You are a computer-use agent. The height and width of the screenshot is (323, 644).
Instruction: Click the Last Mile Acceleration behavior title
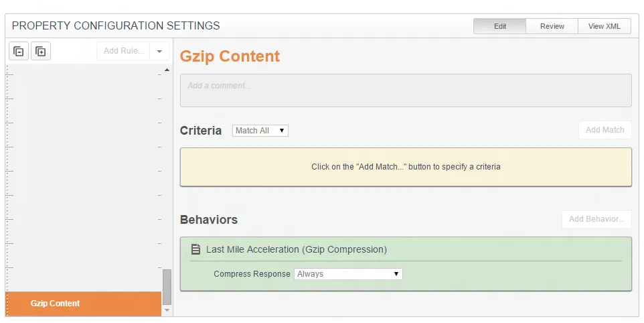pyautogui.click(x=296, y=249)
